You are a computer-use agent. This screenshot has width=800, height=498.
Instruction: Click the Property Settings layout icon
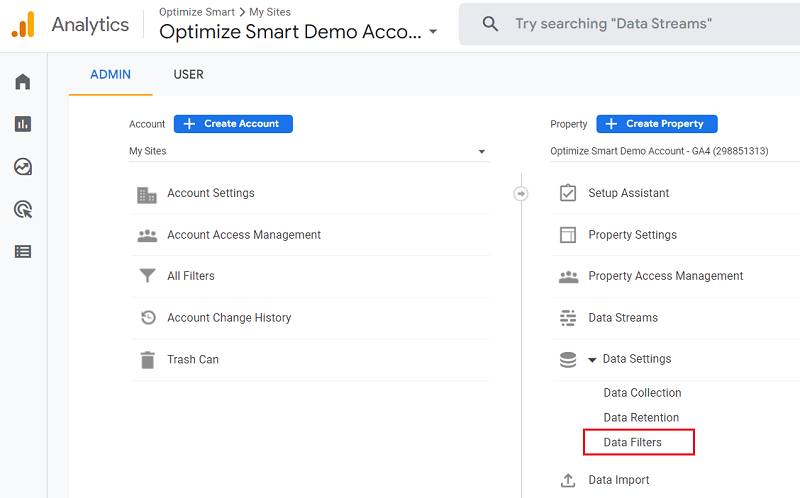pos(568,235)
